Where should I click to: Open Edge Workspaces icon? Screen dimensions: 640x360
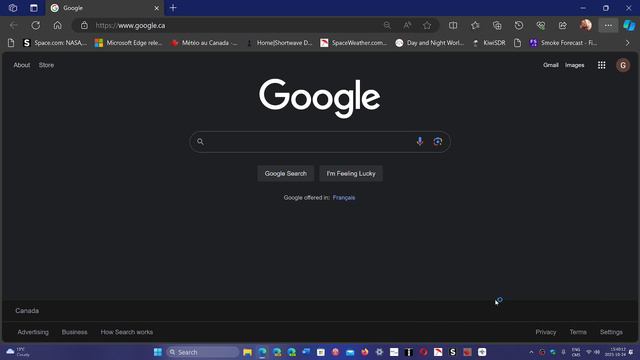[13, 8]
